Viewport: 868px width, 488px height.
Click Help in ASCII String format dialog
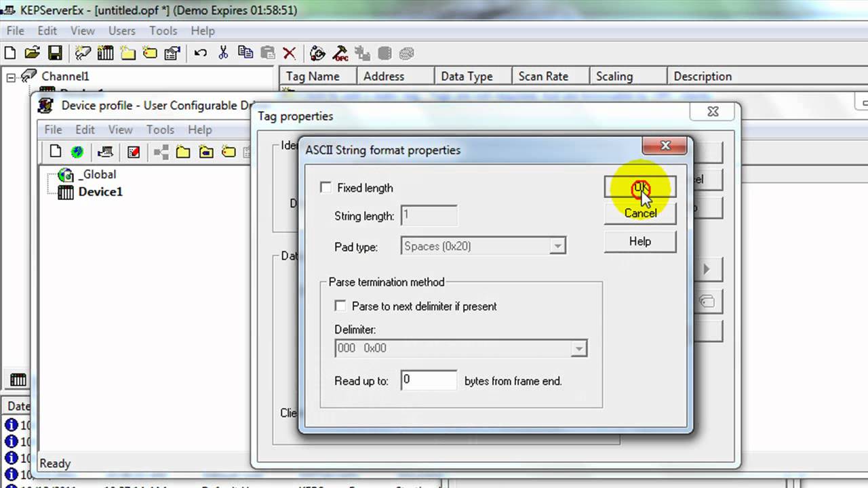click(x=640, y=241)
